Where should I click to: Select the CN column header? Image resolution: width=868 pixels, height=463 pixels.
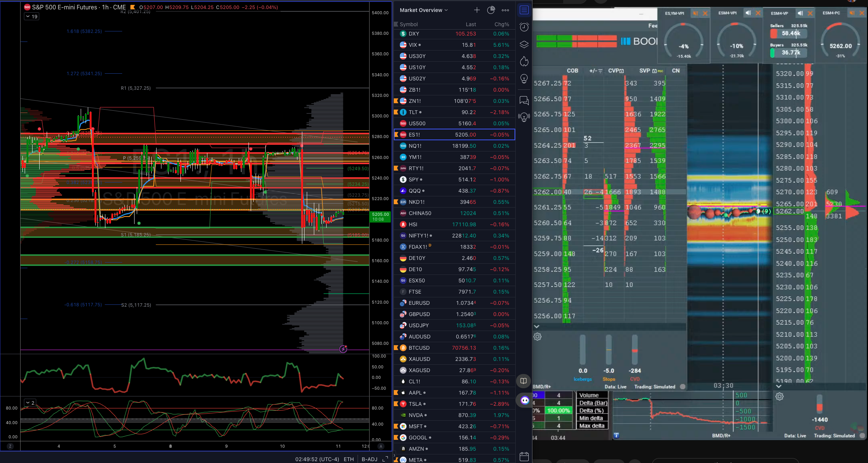coord(676,71)
